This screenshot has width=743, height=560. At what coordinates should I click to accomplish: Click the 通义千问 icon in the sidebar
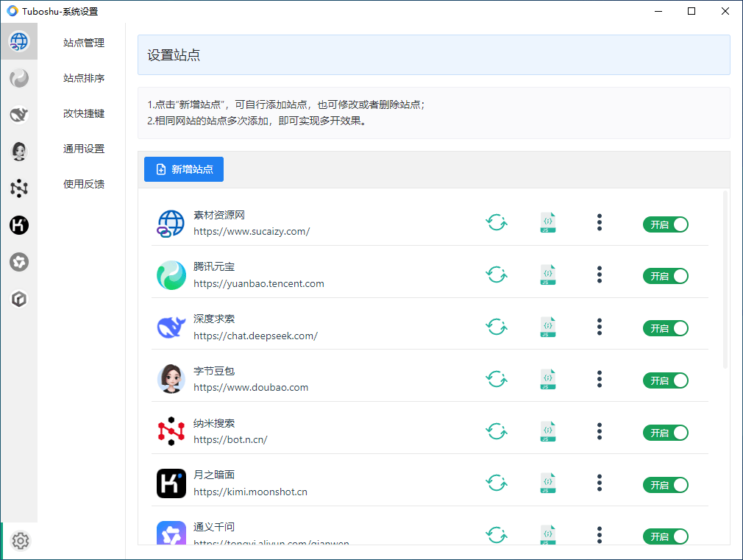tap(19, 262)
